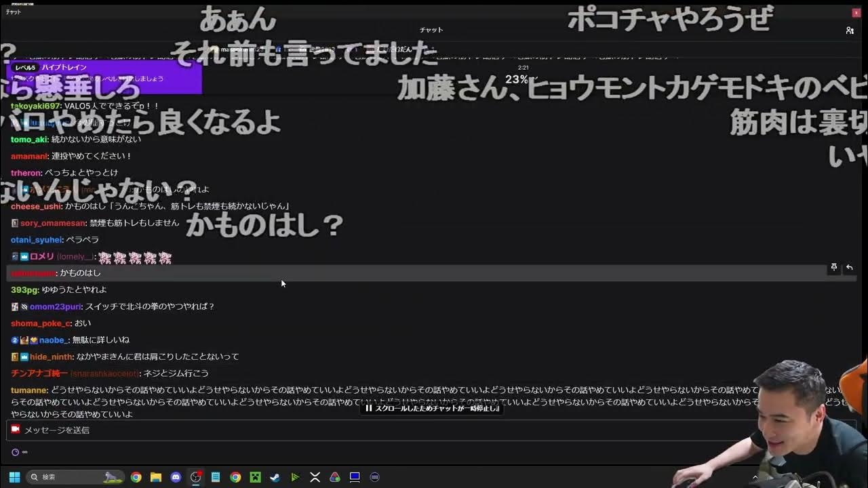
Task: Click the emote row in ロメリ's message
Action: tap(135, 258)
